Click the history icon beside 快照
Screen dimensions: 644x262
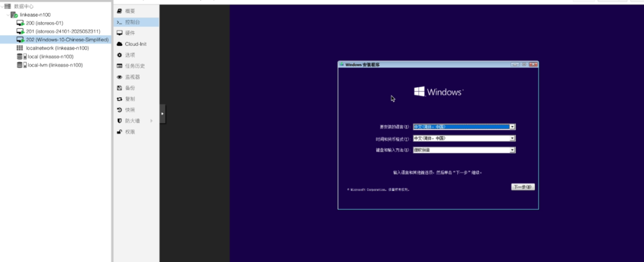click(119, 110)
